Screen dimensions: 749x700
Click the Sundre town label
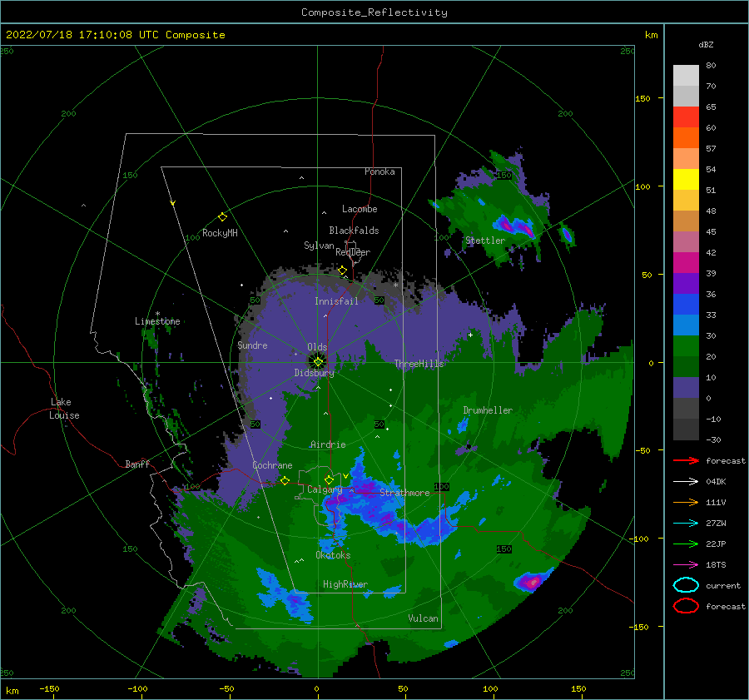(x=252, y=345)
